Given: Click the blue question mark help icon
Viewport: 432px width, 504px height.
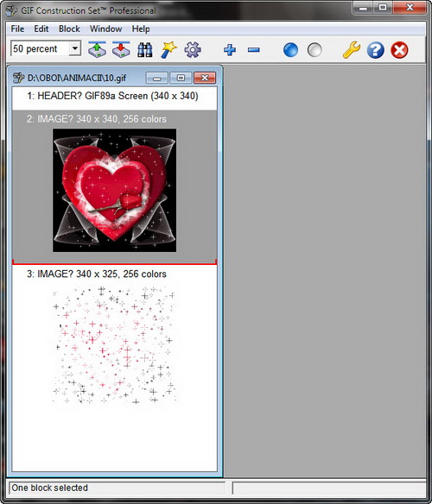Looking at the screenshot, I should coord(375,50).
